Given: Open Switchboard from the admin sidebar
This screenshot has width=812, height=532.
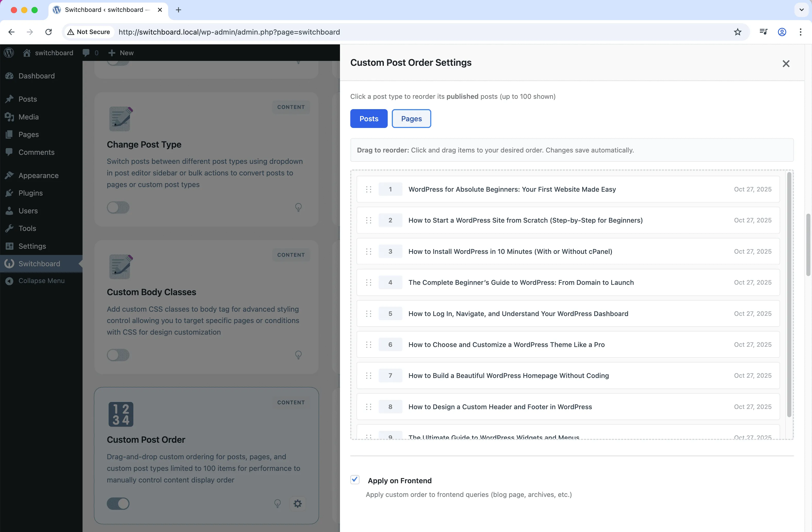Looking at the screenshot, I should click(x=39, y=263).
